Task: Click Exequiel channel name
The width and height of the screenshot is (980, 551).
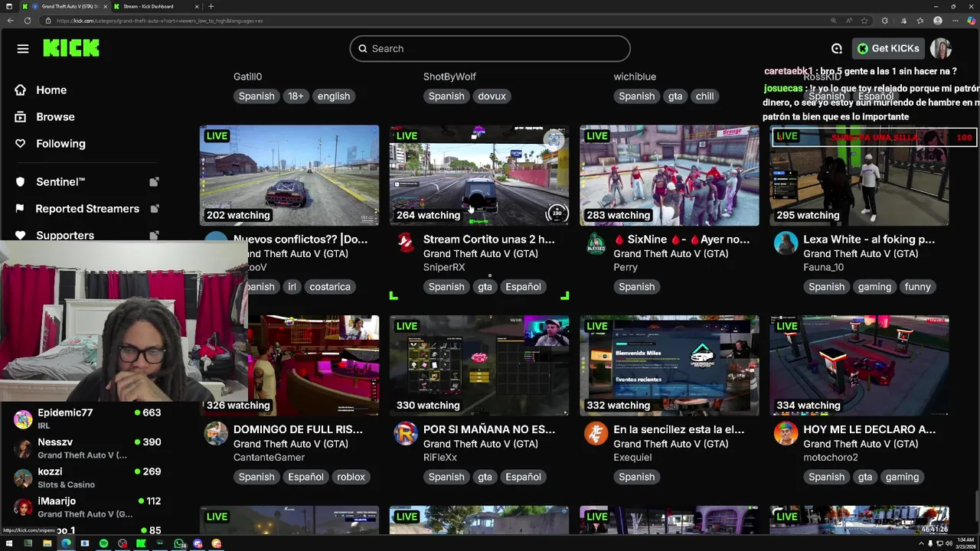Action: pos(632,458)
